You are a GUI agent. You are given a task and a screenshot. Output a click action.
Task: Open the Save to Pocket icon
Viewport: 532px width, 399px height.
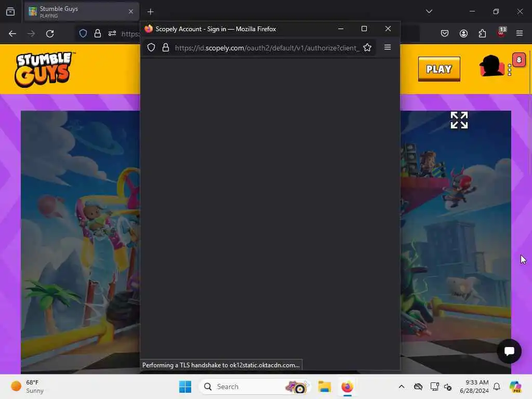(x=445, y=33)
